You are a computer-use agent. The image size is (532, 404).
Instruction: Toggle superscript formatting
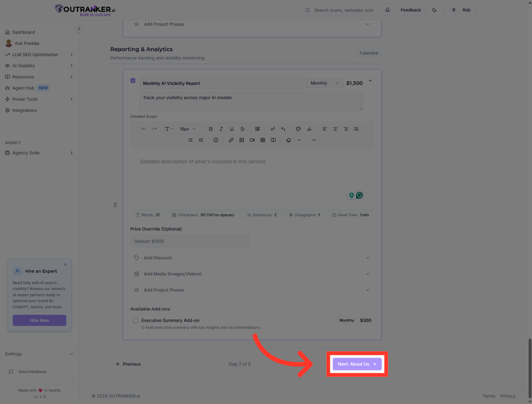[273, 129]
